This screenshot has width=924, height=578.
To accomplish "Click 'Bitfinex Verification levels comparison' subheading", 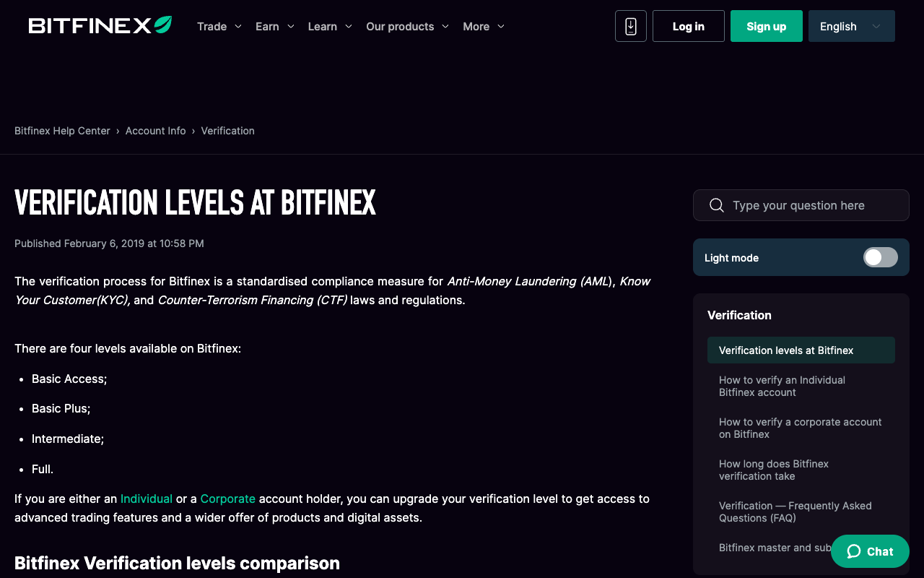I will (177, 563).
